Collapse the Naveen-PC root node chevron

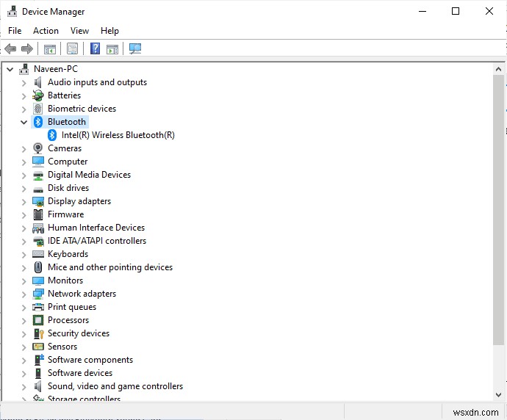point(10,69)
